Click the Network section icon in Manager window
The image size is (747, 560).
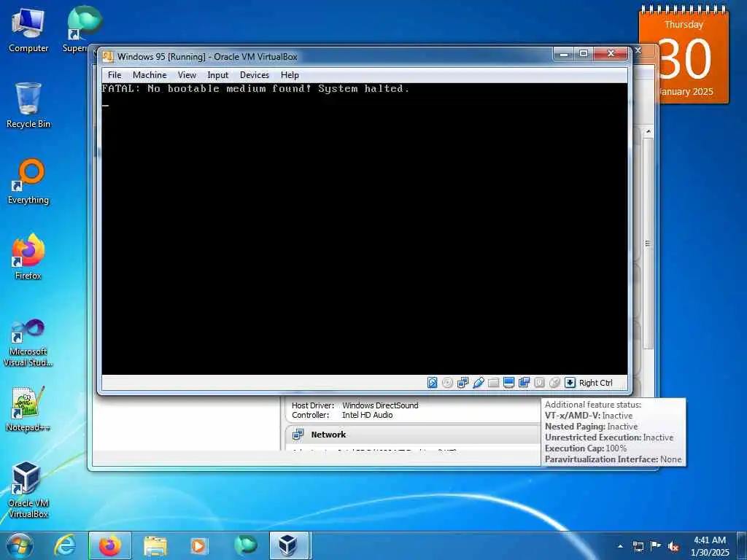[298, 435]
